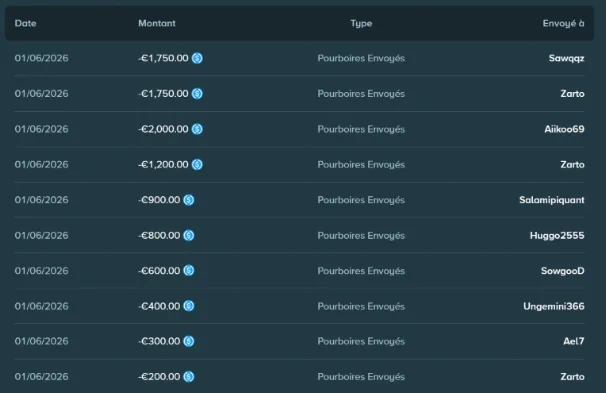Click Pourboires Envoyés in the Ael7 row
This screenshot has width=606, height=393.
tap(361, 342)
